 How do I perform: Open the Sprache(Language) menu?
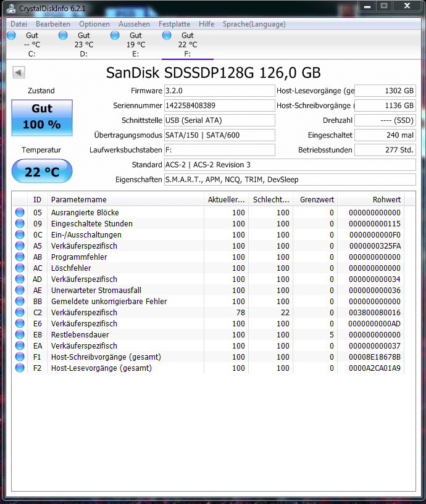pyautogui.click(x=254, y=24)
